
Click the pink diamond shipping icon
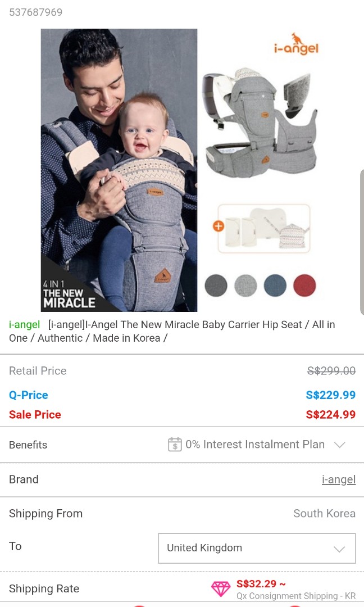[221, 588]
